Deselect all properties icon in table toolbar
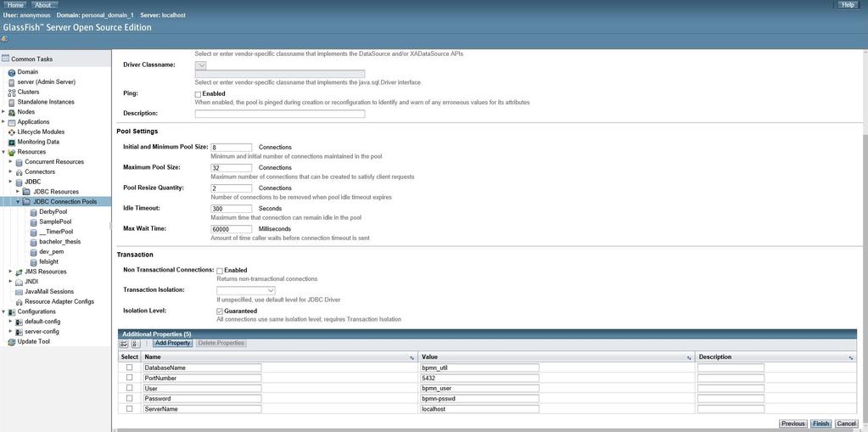The width and height of the screenshot is (868, 432). point(135,344)
